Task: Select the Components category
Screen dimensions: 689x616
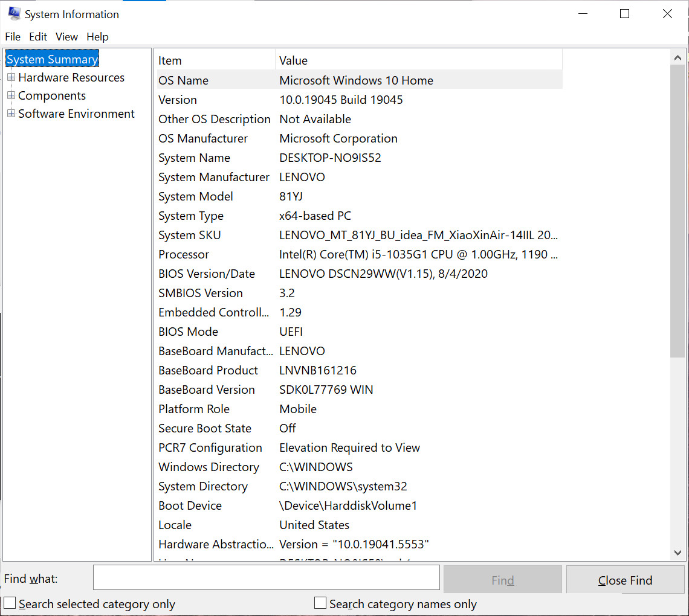Action: [52, 95]
